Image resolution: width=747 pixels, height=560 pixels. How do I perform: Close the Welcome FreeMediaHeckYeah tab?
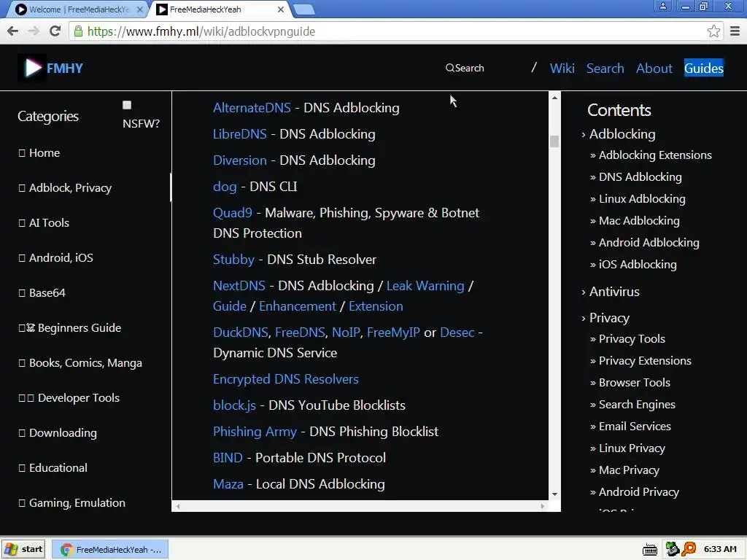pyautogui.click(x=139, y=9)
